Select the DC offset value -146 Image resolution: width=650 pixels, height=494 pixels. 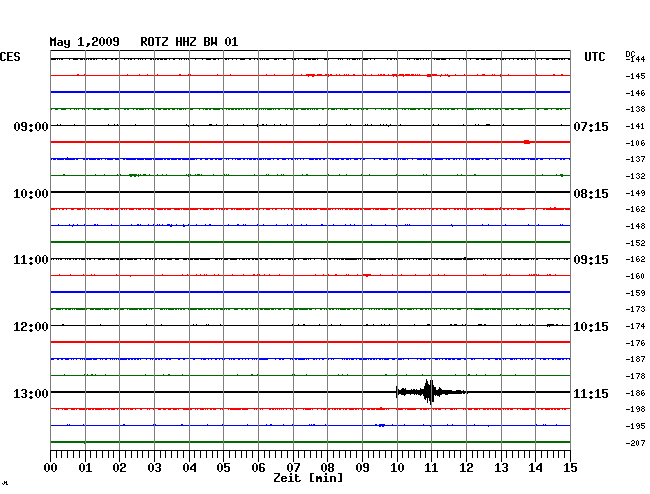(x=635, y=93)
